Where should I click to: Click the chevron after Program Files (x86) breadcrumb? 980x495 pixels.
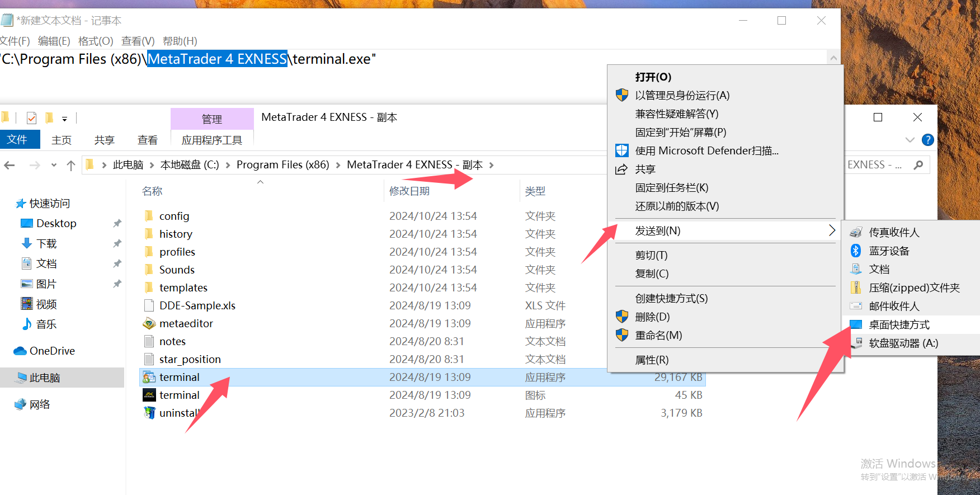(338, 165)
